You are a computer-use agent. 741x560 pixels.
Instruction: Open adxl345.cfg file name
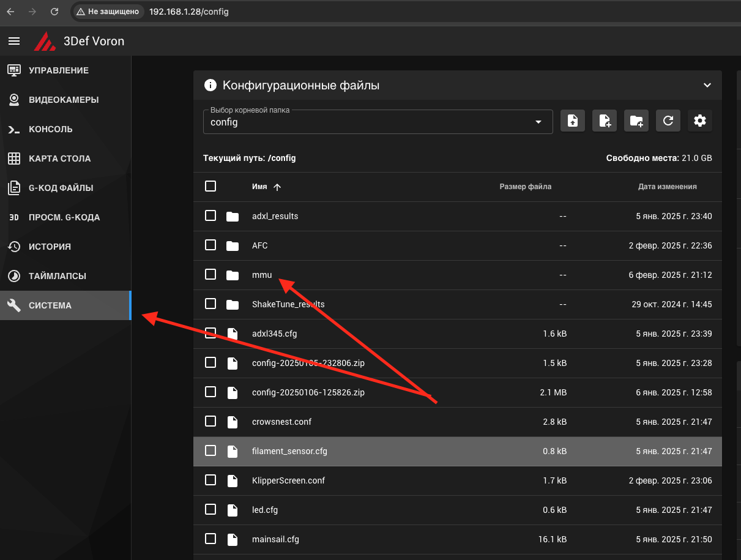(x=275, y=334)
